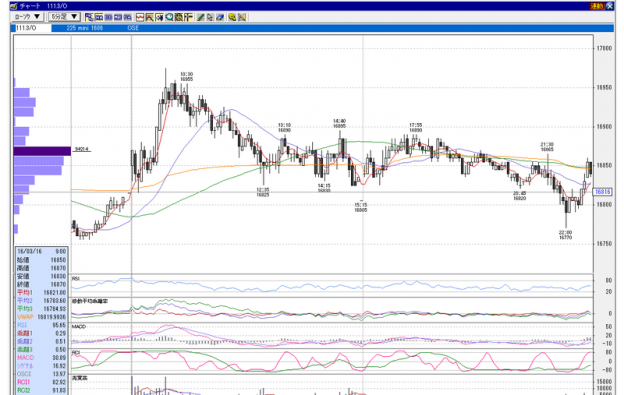Click the green pencil drawing tool icon
The width and height of the screenshot is (624, 395).
point(200,17)
